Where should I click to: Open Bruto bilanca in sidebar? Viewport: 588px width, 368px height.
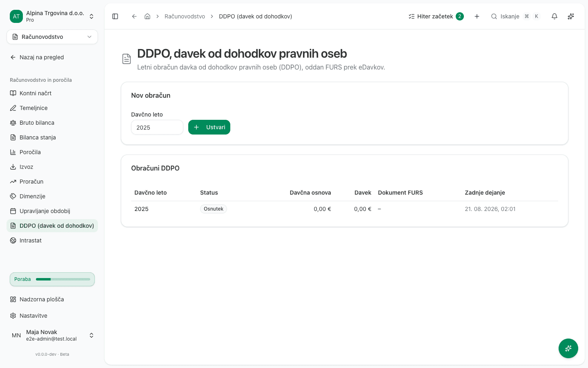52,123
